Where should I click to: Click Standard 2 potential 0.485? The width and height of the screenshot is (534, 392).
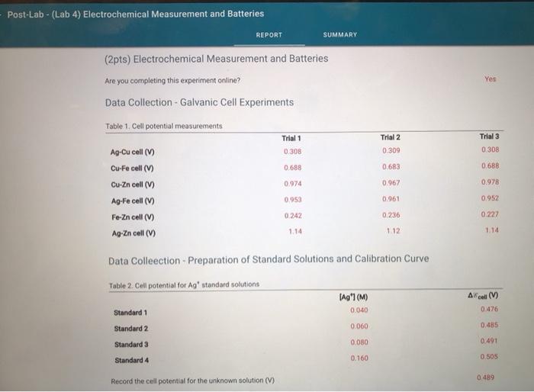489,325
